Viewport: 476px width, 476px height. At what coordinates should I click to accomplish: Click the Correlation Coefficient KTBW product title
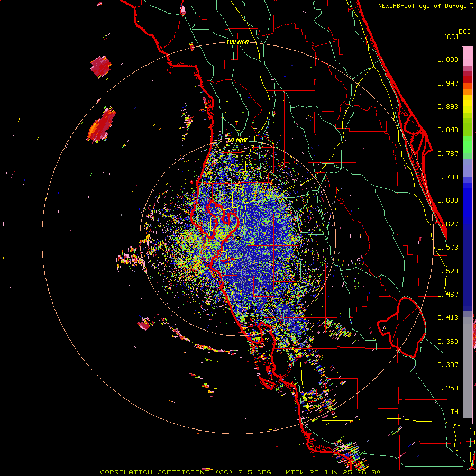tap(240, 472)
